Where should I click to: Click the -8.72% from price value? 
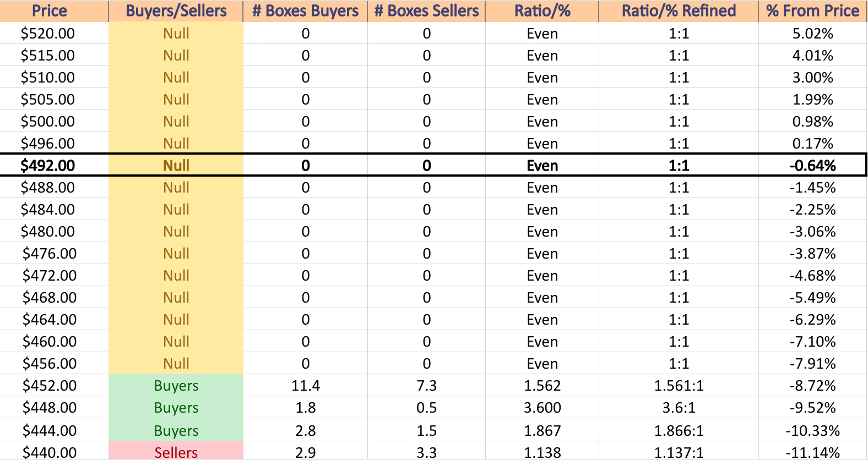[x=812, y=386]
